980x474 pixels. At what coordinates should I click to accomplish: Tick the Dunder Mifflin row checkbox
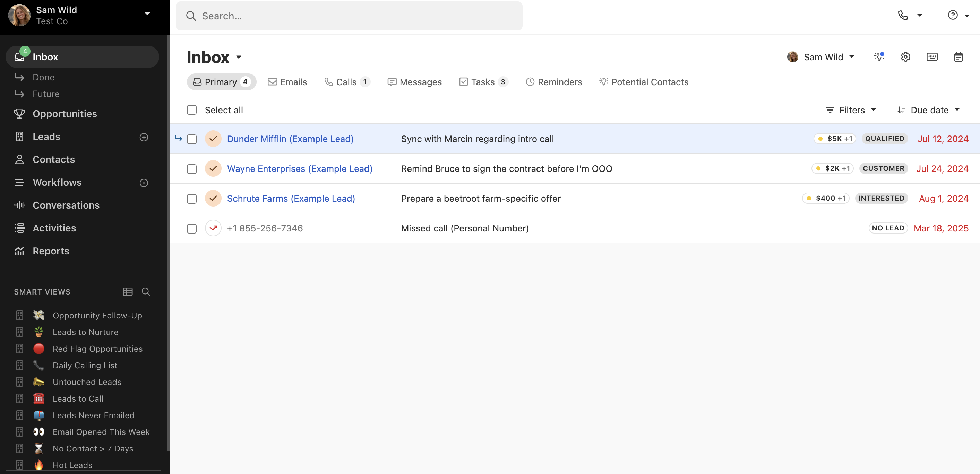click(x=192, y=139)
